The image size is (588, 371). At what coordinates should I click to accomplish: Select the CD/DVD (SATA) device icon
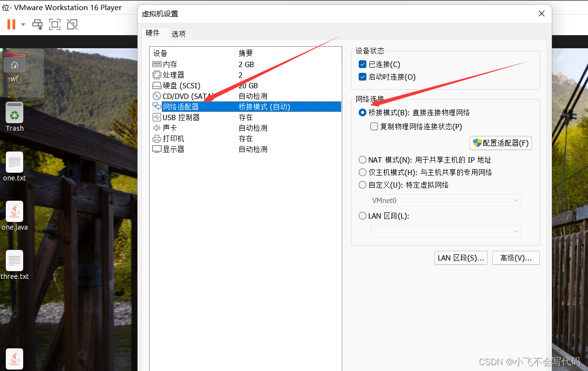157,96
